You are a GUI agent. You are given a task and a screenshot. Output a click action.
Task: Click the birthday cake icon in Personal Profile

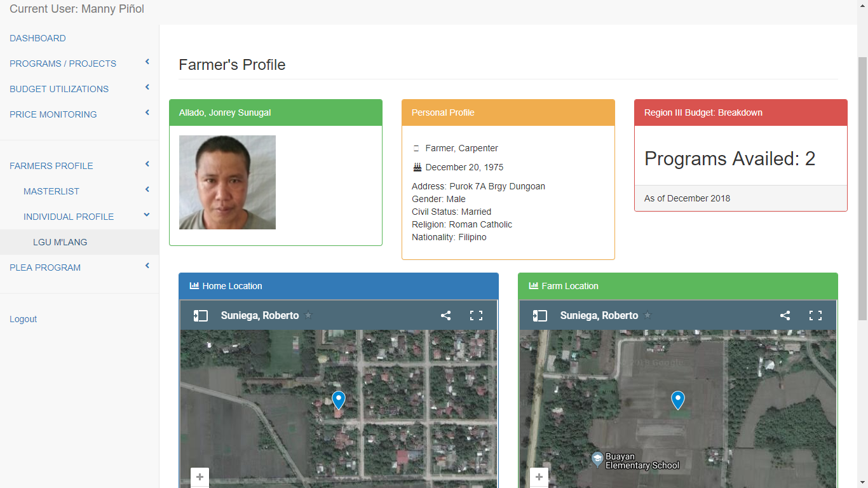(417, 167)
